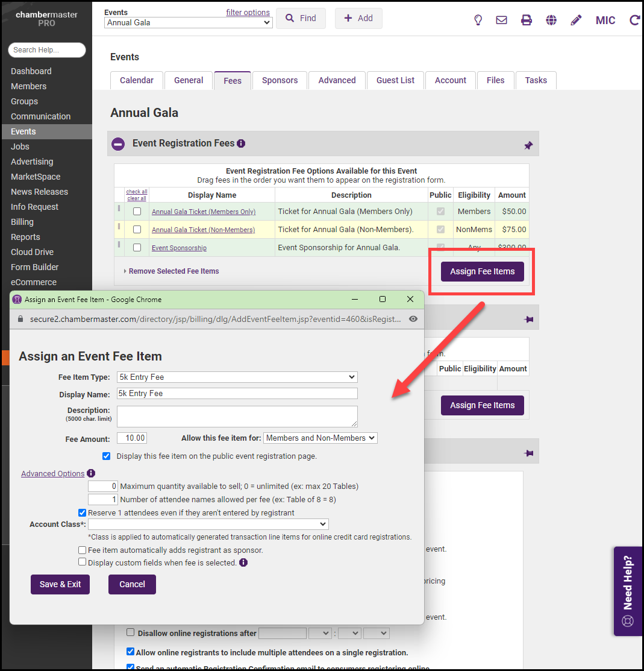Screen dimensions: 644x671
Task: Open the envelope email icon
Action: (x=501, y=20)
